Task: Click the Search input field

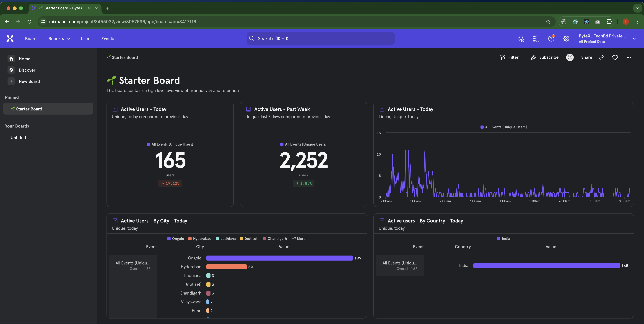Action: (320, 39)
